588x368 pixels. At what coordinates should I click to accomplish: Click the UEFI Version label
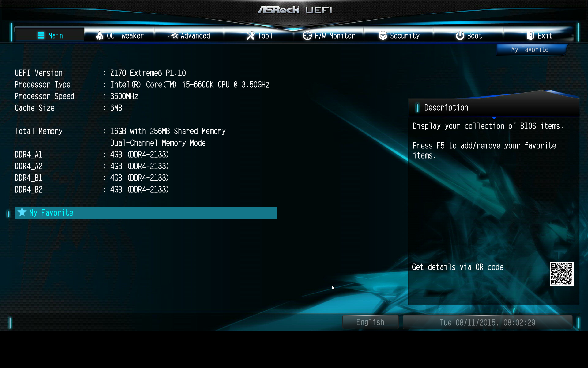coord(39,73)
